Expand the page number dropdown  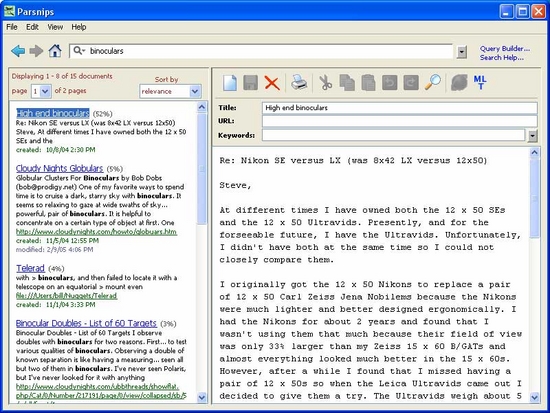[x=45, y=92]
